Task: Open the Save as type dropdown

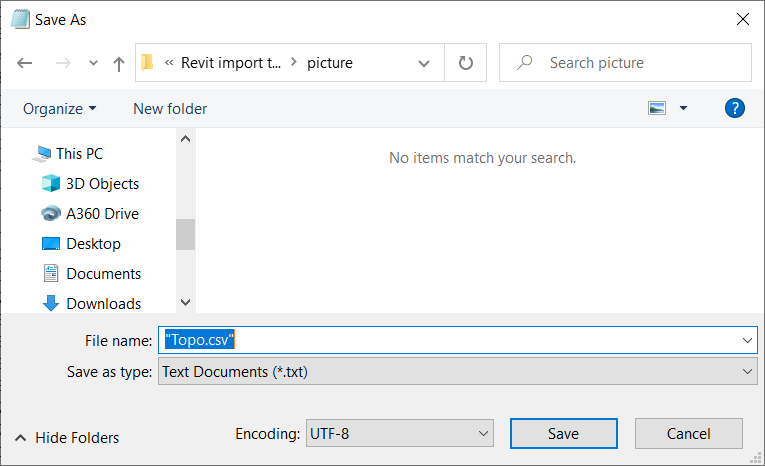Action: click(457, 372)
